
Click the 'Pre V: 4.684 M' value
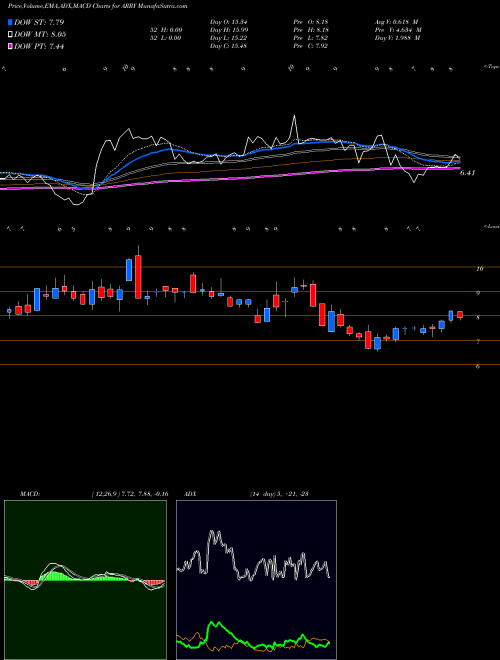coord(398,30)
